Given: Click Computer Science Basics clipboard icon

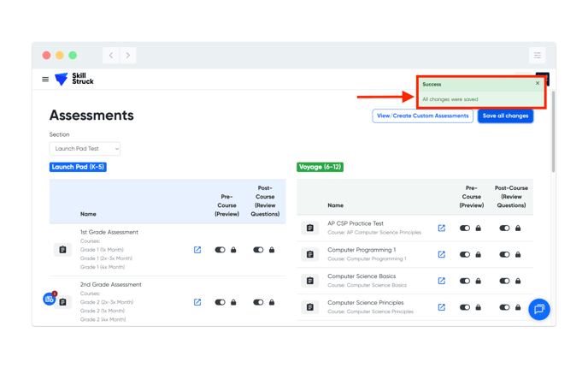Looking at the screenshot, I should (x=310, y=281).
